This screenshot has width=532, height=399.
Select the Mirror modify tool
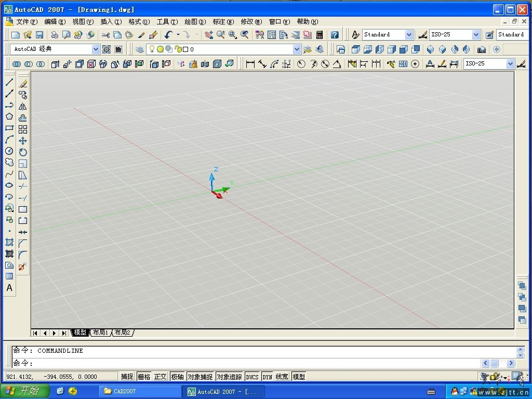coord(23,107)
